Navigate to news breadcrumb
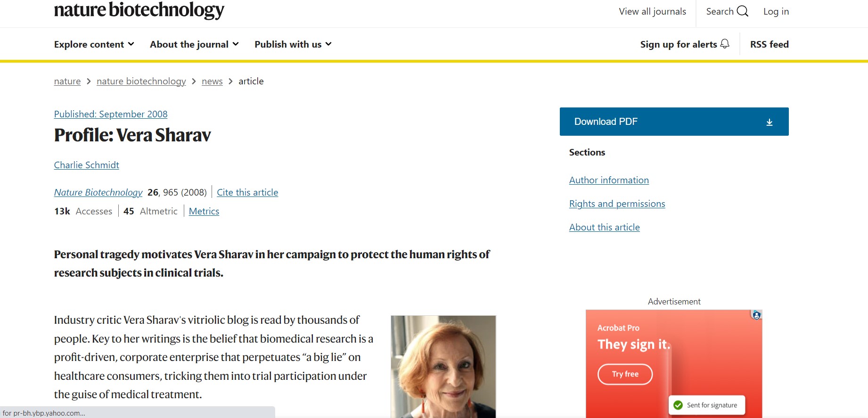The height and width of the screenshot is (418, 868). pos(212,82)
